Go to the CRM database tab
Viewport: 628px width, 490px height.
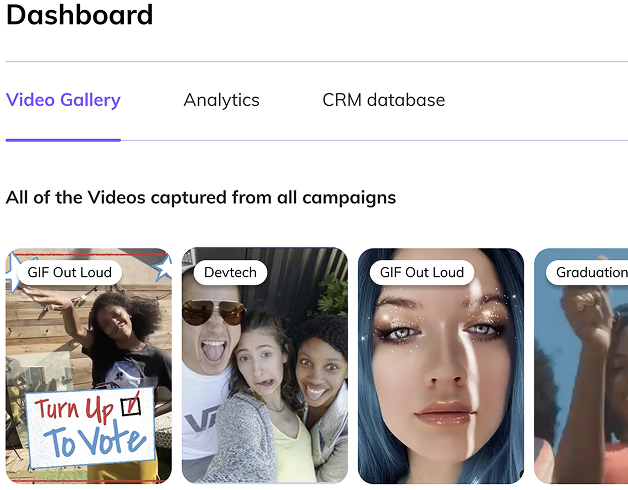tap(384, 100)
